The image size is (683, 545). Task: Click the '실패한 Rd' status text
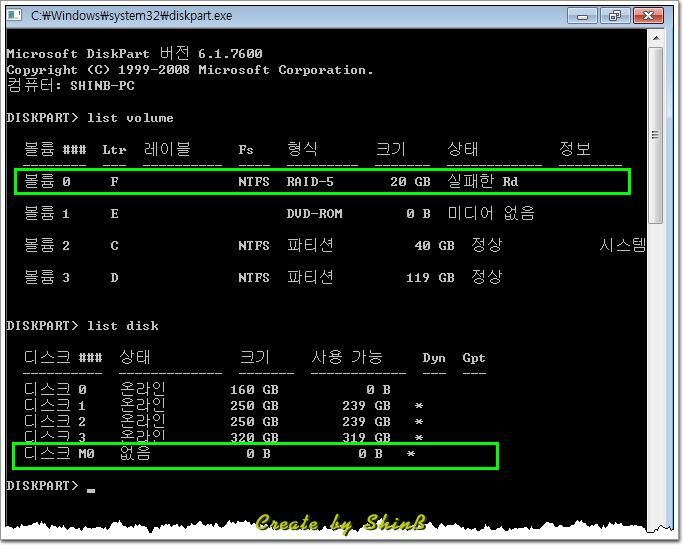click(483, 181)
